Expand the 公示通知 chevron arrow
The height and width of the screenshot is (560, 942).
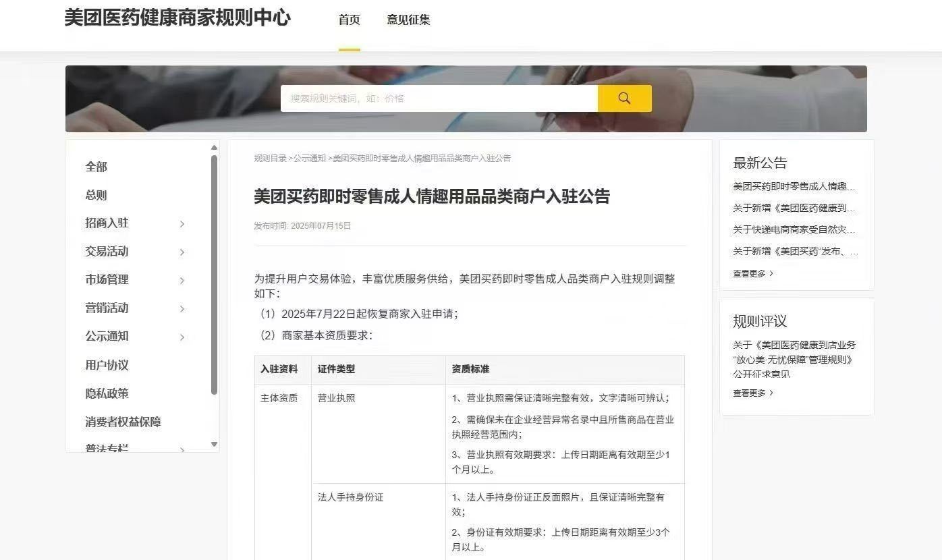coord(182,337)
